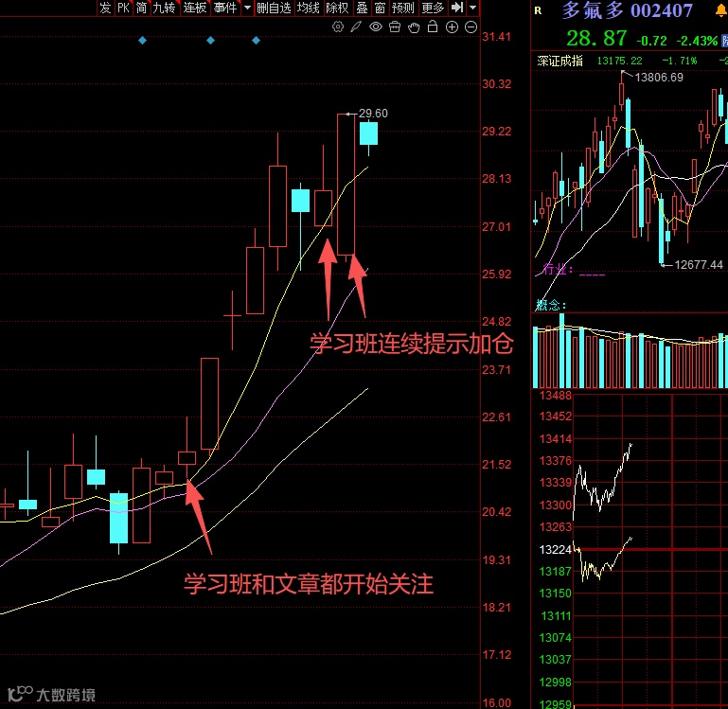Click the latest cyan candlestick on main chart
The image size is (728, 709).
click(x=368, y=133)
